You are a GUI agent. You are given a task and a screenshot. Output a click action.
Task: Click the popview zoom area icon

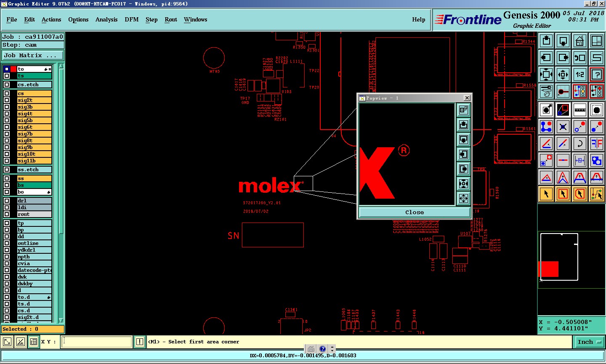point(463,110)
